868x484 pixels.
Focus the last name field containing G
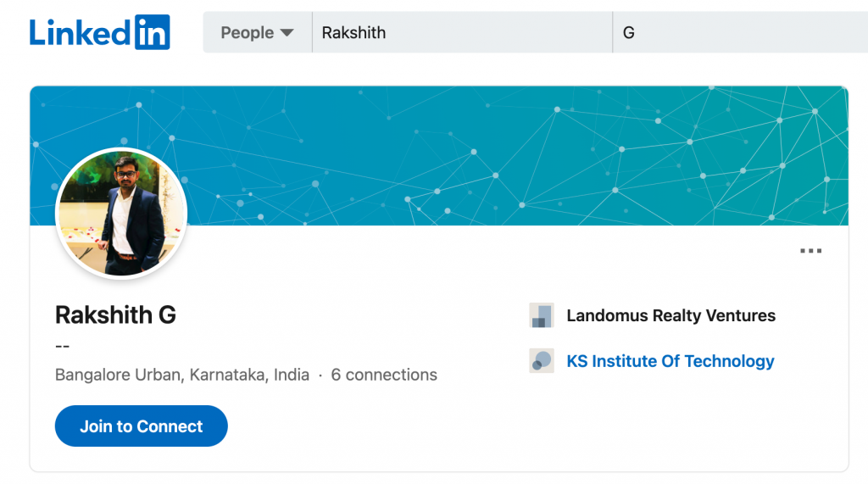pyautogui.click(x=737, y=33)
